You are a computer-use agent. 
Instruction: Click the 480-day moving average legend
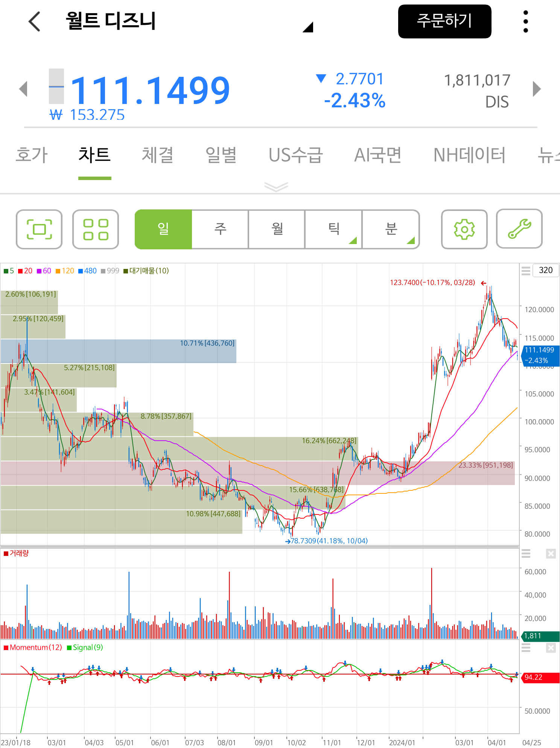pos(87,271)
